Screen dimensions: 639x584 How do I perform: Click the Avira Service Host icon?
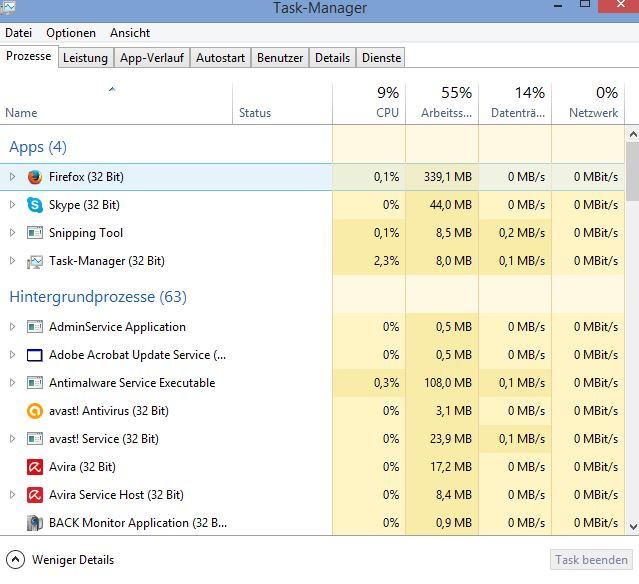click(x=35, y=495)
